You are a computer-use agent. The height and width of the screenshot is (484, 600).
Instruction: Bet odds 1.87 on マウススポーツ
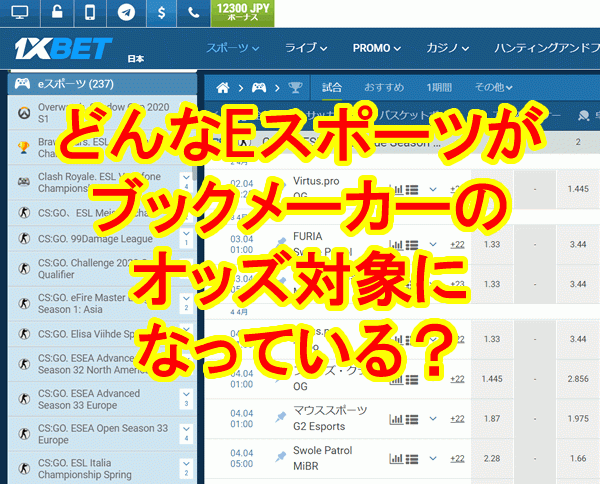point(492,419)
